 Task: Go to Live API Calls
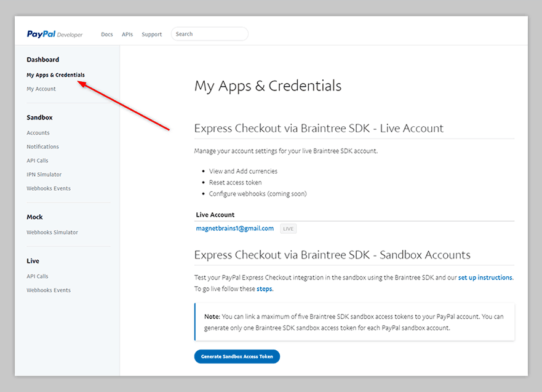[38, 276]
